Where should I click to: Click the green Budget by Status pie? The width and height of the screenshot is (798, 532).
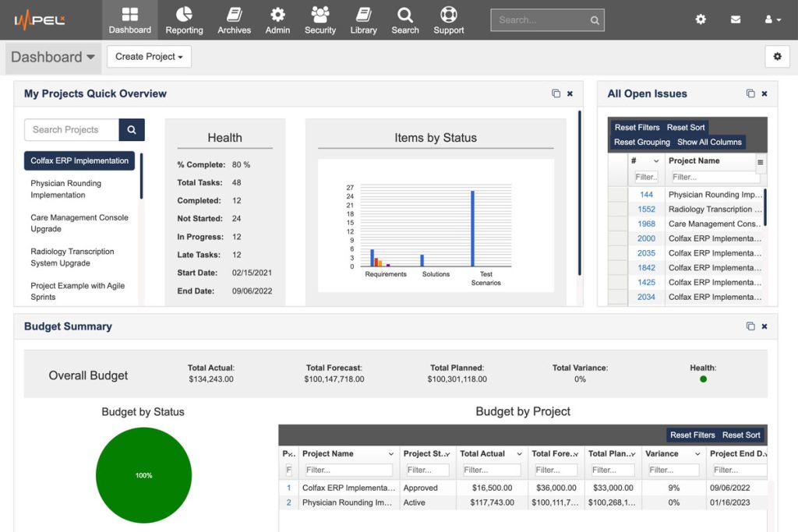tap(143, 475)
